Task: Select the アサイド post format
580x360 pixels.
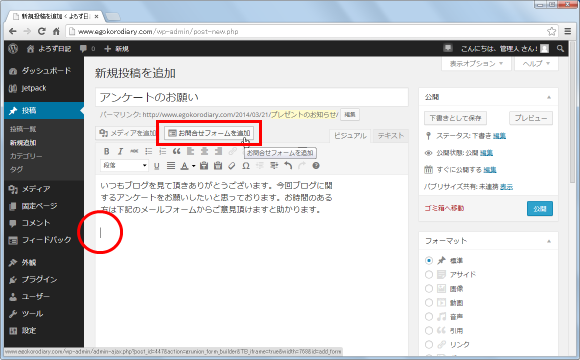Action: tap(429, 275)
